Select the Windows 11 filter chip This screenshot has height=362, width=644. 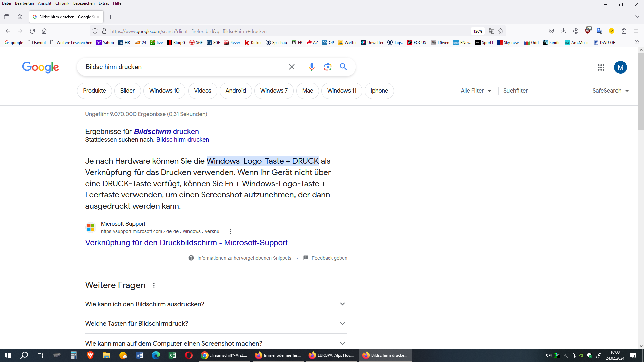coord(341,91)
